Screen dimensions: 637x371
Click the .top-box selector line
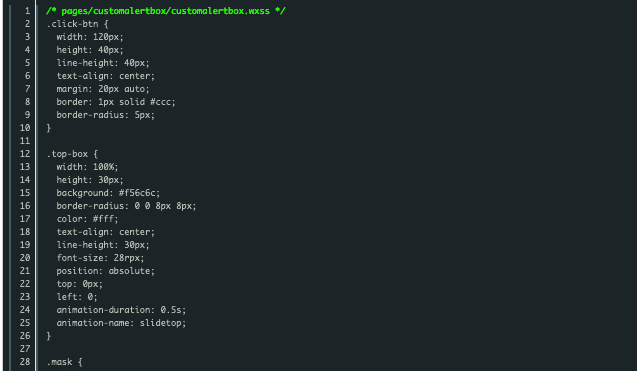pos(72,154)
